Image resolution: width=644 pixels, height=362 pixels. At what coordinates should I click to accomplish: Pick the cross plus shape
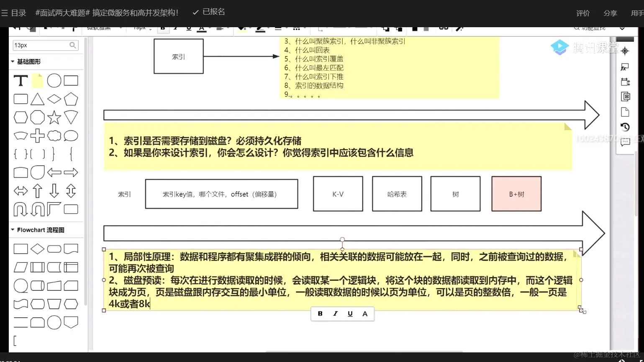coord(37,136)
